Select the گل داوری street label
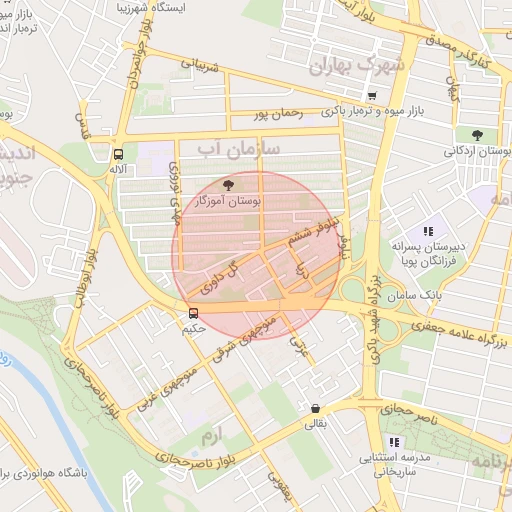Image resolution: width=512 pixels, height=512 pixels. (219, 277)
